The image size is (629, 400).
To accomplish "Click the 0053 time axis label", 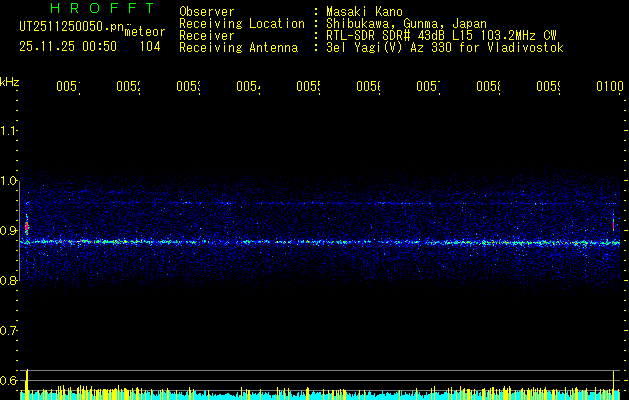I will pyautogui.click(x=188, y=86).
